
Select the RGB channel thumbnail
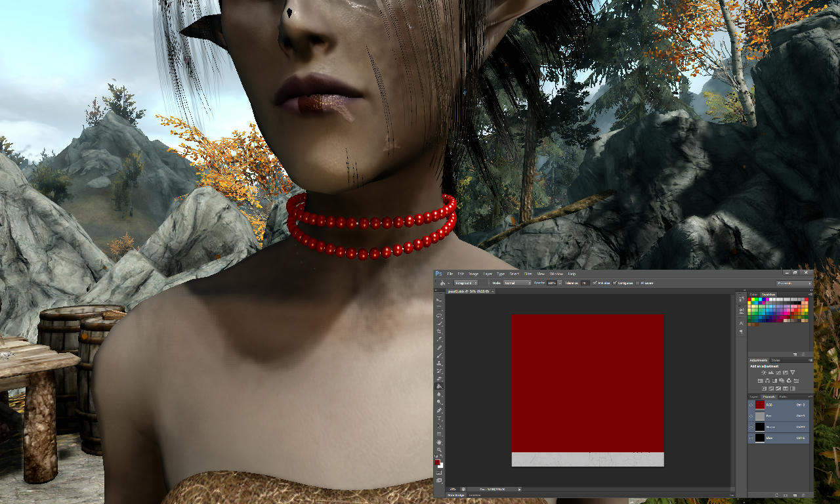click(x=760, y=405)
